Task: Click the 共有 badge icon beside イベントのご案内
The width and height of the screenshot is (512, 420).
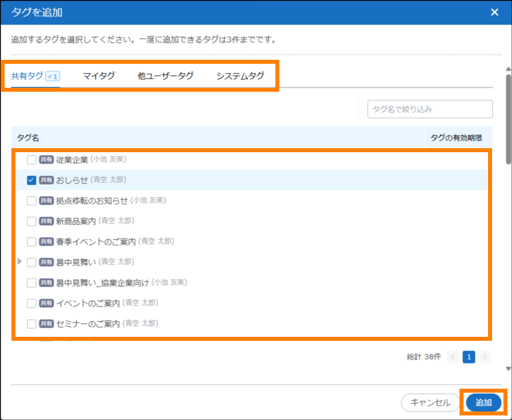Action: point(46,303)
